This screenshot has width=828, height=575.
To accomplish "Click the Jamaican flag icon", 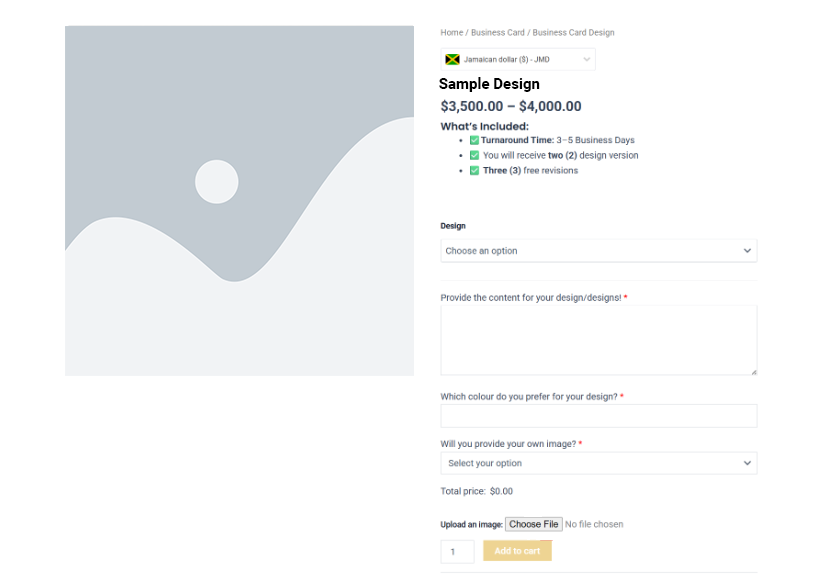I will tap(452, 60).
